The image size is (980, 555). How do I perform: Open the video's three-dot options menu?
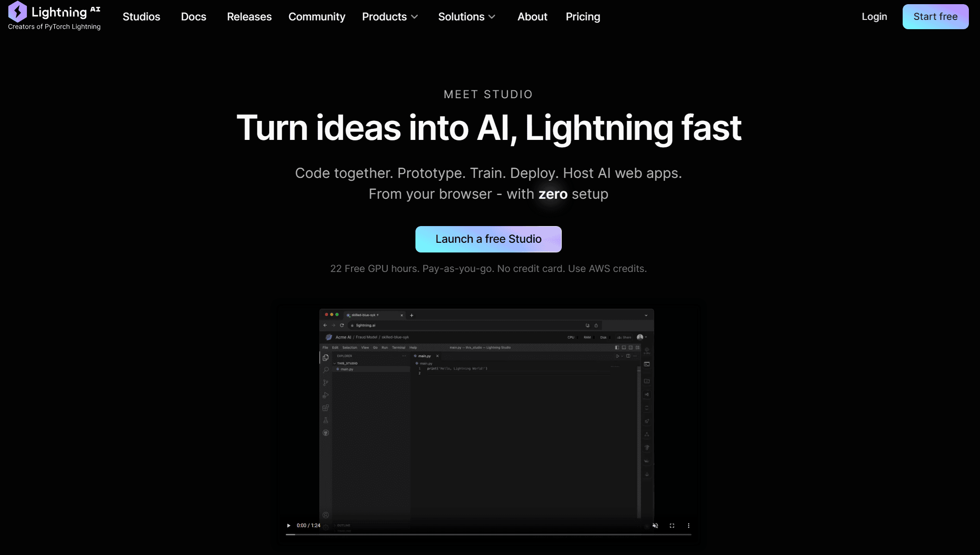tap(689, 525)
